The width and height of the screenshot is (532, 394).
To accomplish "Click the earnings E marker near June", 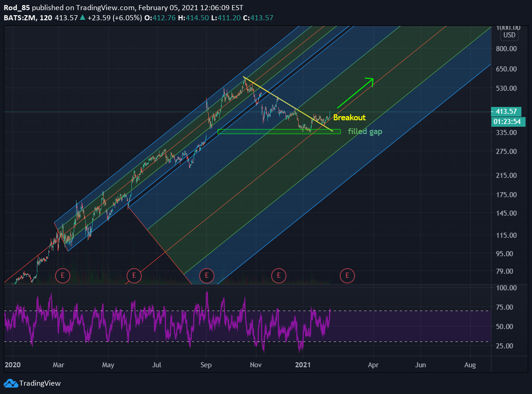I will [134, 276].
